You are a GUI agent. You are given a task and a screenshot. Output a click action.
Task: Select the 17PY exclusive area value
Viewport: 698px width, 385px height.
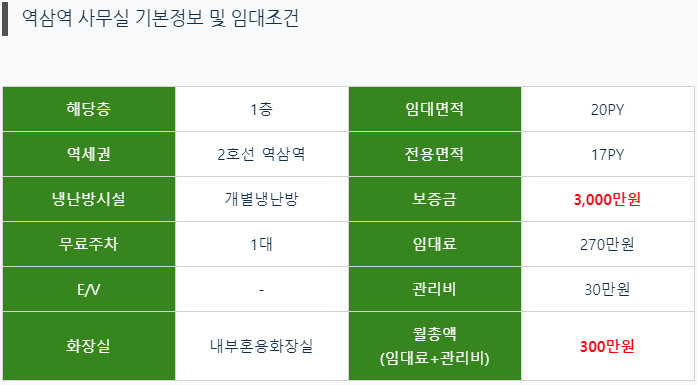608,154
